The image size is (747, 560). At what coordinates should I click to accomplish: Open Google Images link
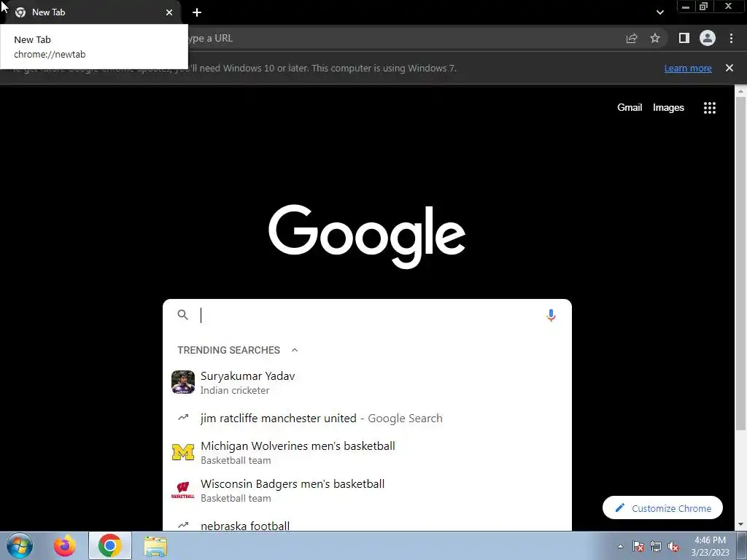[x=668, y=108]
